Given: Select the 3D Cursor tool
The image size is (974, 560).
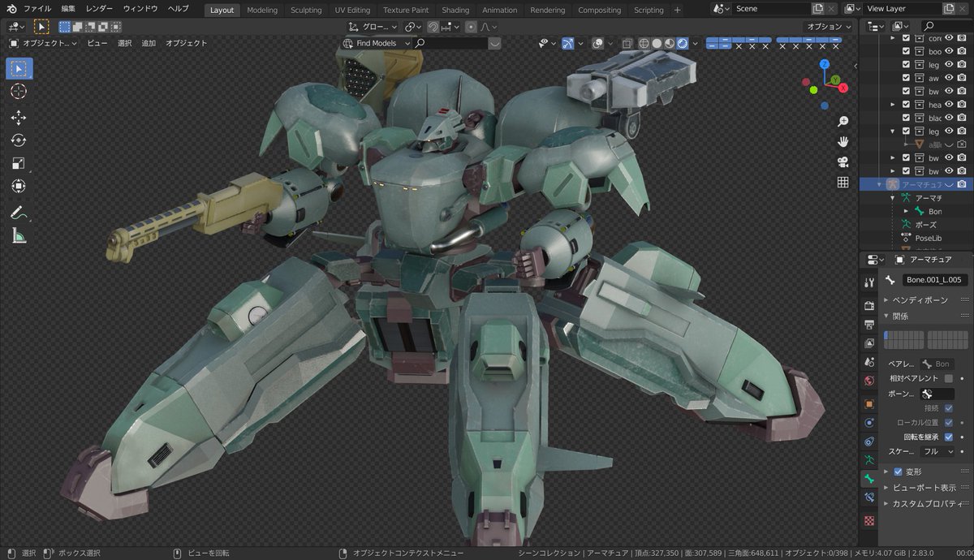Looking at the screenshot, I should pos(19,92).
